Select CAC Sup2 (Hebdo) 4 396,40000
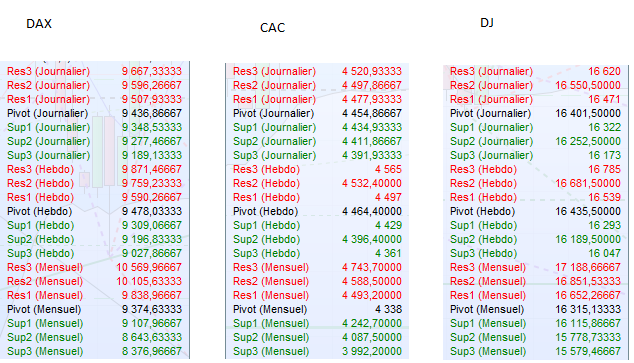Screen dimensions: 634x363 (372, 239)
